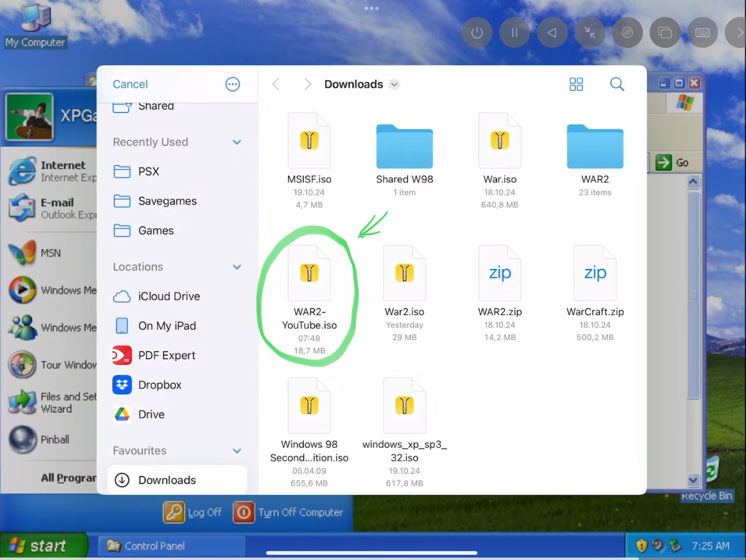Open the Shared W98 folder

[x=405, y=161]
